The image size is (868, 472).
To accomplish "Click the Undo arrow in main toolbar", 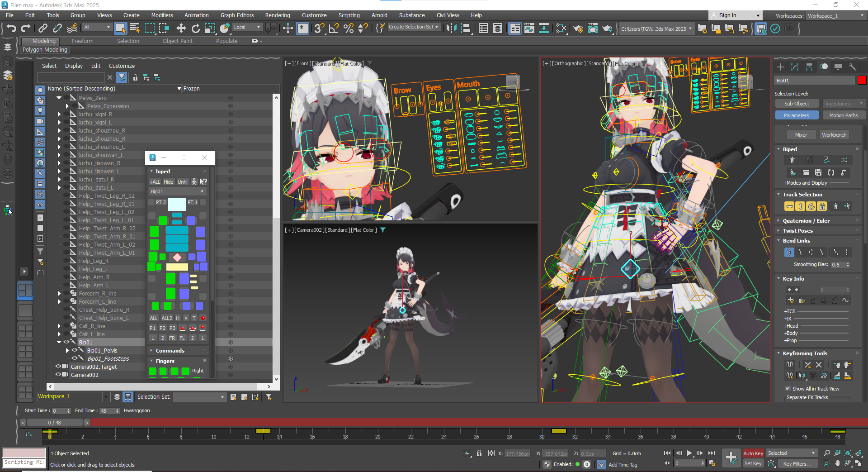I will [x=11, y=29].
